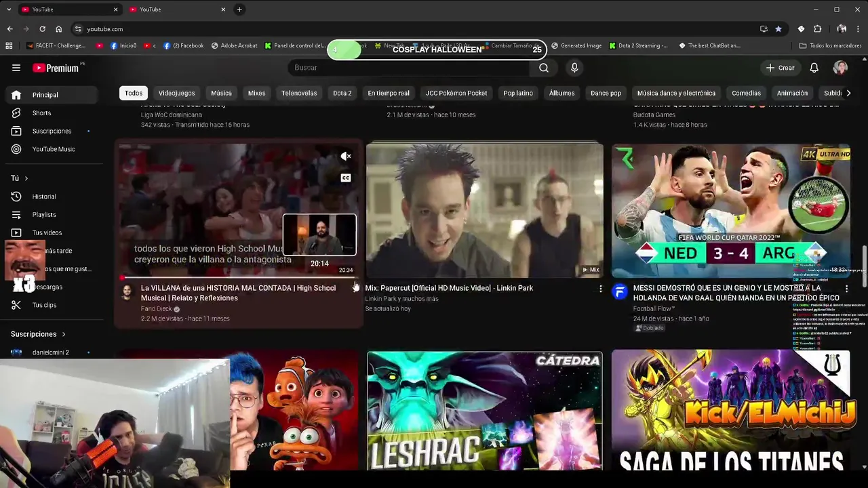
Task: Open the FACEIT bookmark
Action: pyautogui.click(x=56, y=46)
